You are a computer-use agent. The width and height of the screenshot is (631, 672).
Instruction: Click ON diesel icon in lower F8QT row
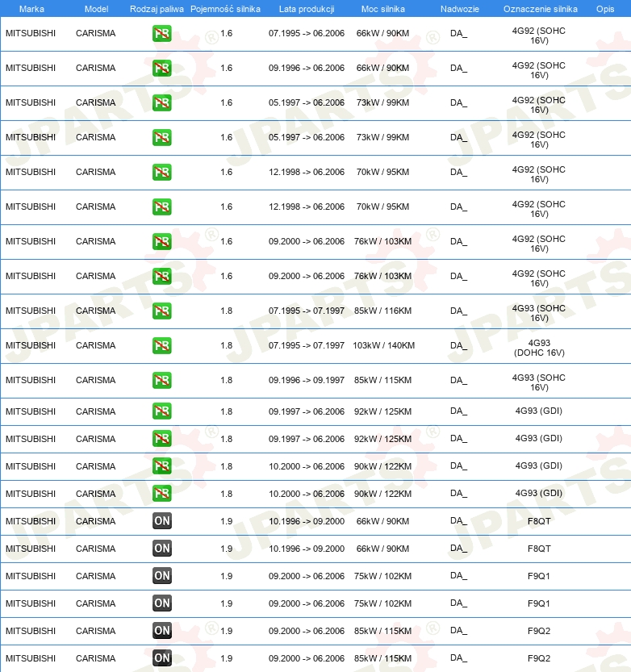162,548
